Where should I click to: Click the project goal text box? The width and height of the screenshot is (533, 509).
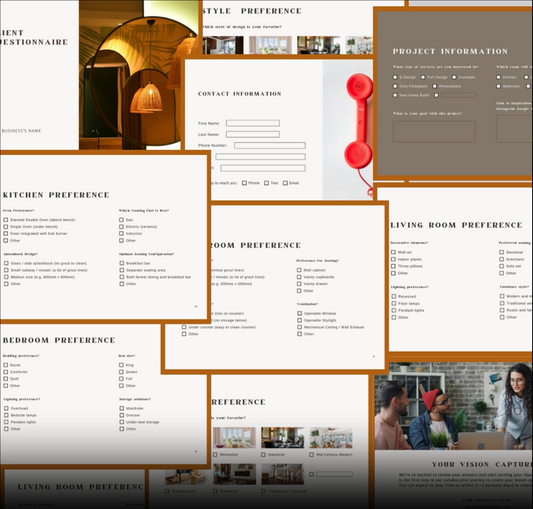tap(434, 131)
